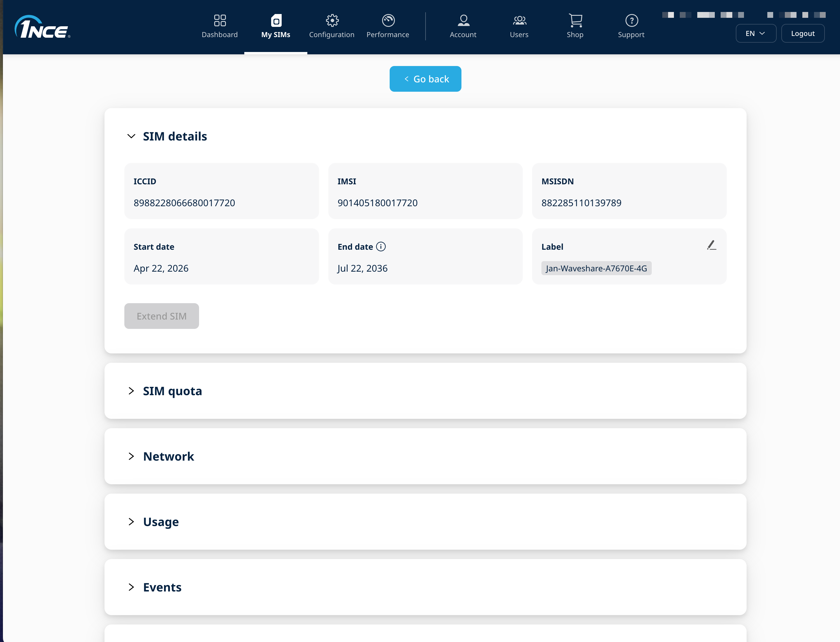Click the Usage heading
The height and width of the screenshot is (642, 840).
coord(161,522)
